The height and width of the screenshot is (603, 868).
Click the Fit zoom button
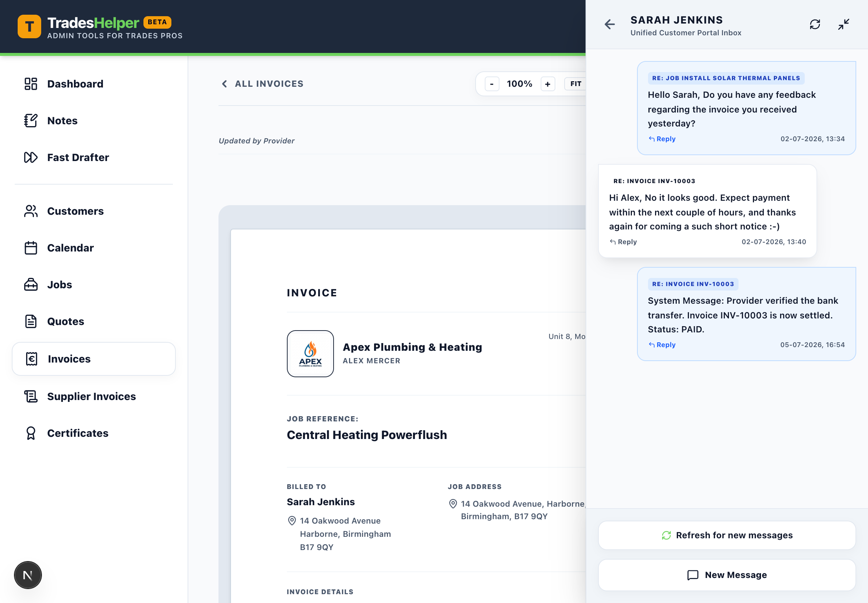(x=576, y=84)
